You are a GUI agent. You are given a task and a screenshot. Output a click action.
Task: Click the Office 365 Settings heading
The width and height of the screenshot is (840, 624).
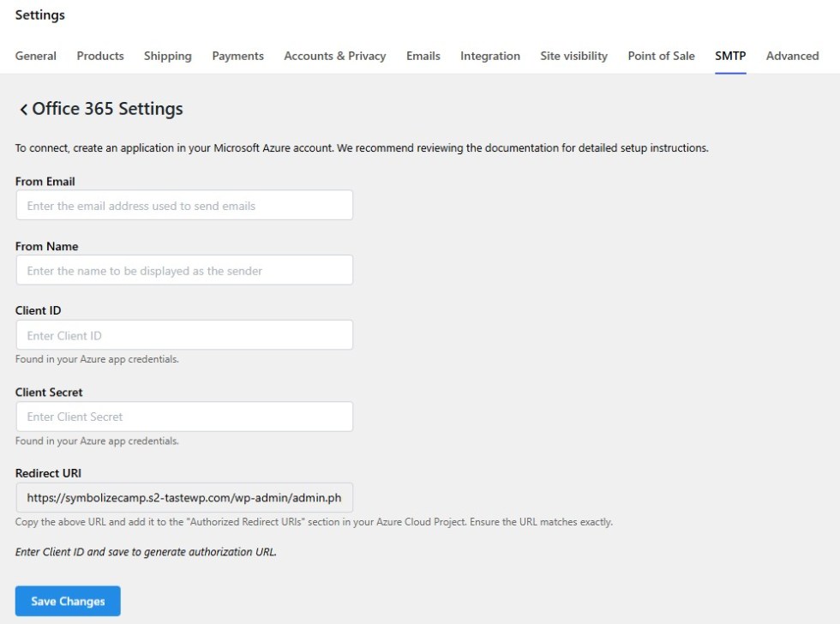point(107,109)
